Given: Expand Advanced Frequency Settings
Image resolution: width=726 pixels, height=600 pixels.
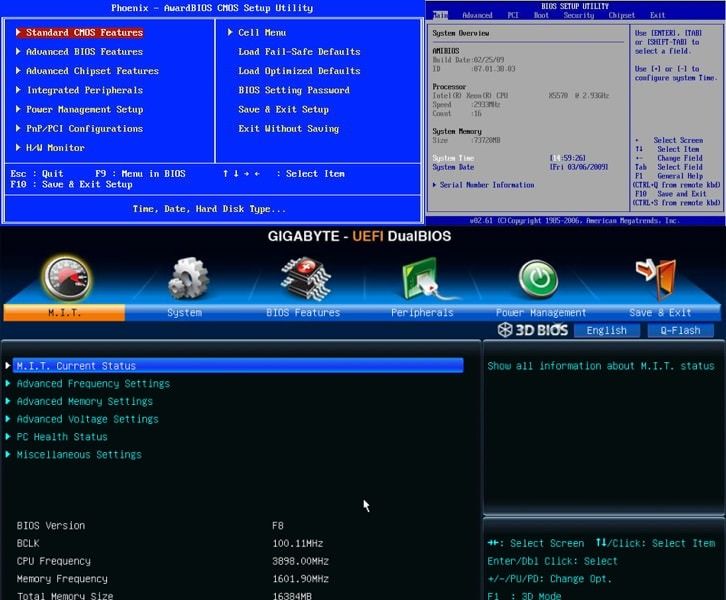Looking at the screenshot, I should [93, 383].
